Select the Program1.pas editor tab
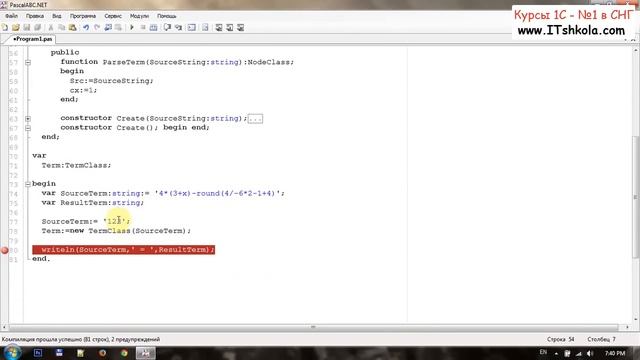The image size is (640, 360). click(x=32, y=39)
